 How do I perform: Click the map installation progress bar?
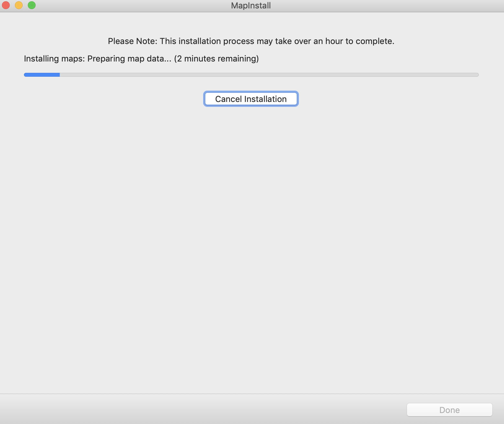point(251,75)
